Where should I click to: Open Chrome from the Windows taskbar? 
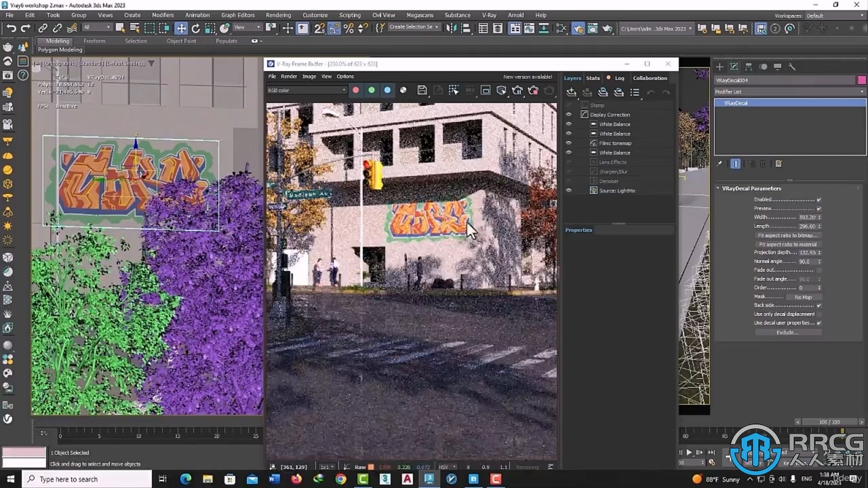(x=340, y=479)
